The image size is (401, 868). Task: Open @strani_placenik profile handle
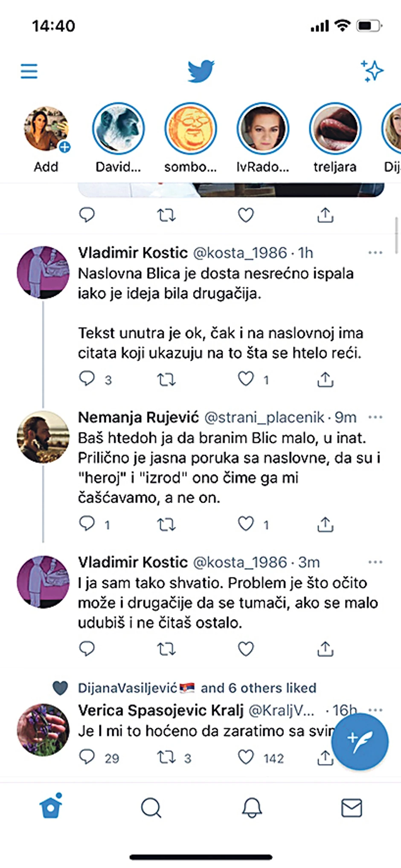point(264,417)
